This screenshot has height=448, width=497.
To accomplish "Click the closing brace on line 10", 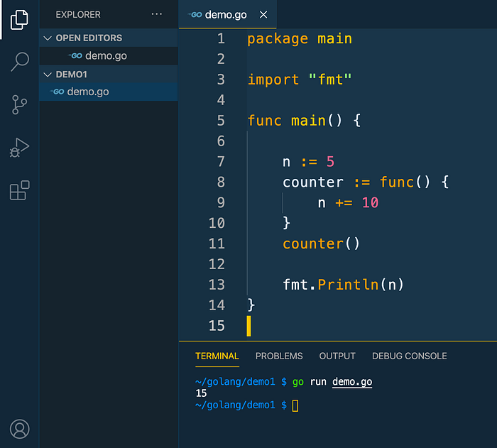I will [286, 223].
